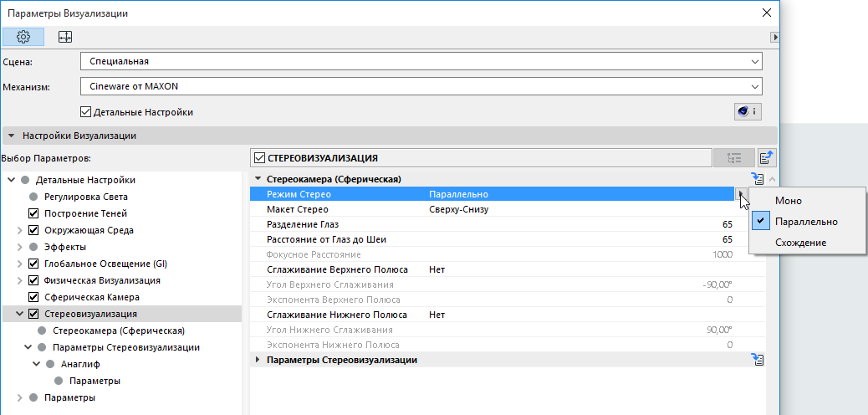Select the settings gear tab icon

tap(23, 37)
